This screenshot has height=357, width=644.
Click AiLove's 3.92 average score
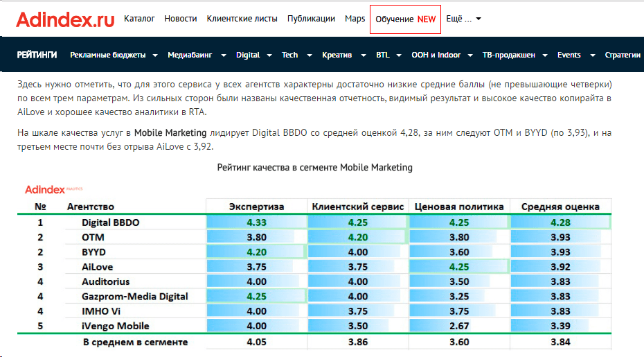[561, 267]
